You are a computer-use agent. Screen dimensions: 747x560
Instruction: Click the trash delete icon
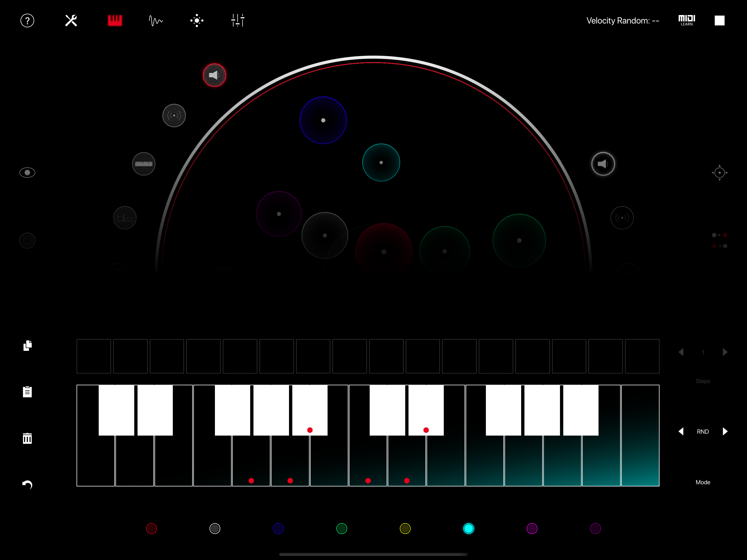(x=27, y=438)
